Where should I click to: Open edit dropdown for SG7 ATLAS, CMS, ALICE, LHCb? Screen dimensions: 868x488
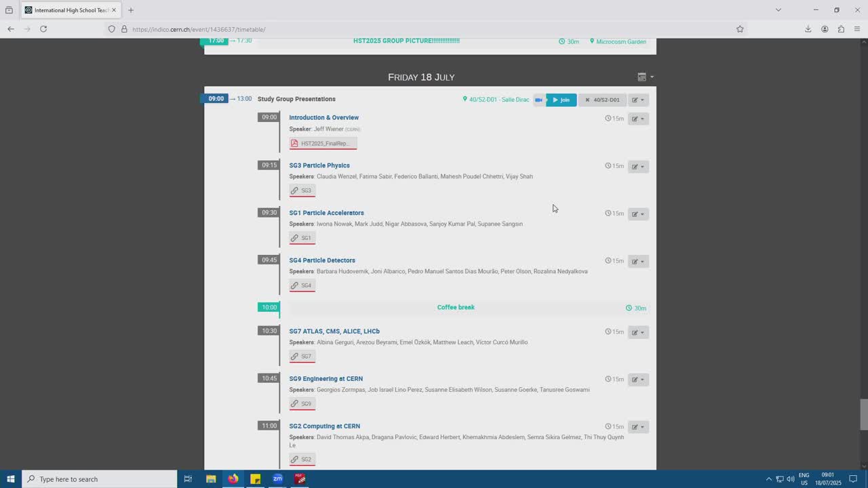(638, 332)
